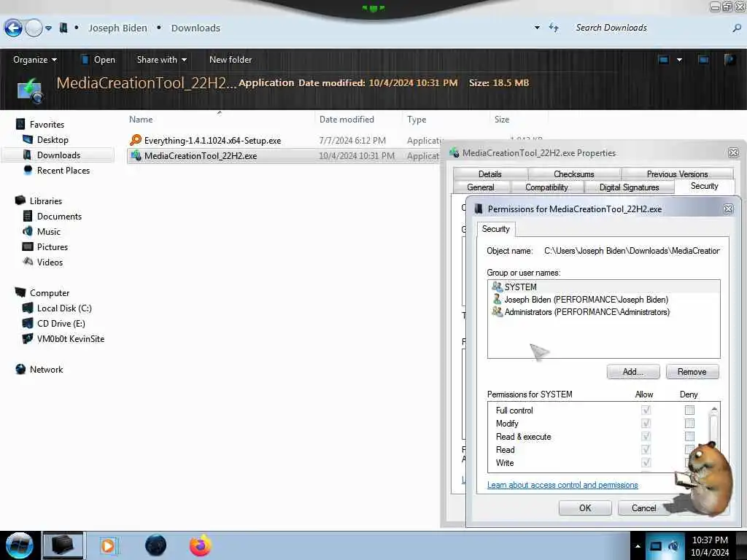Create a New folder from the toolbar
The height and width of the screenshot is (560, 747).
tap(231, 60)
